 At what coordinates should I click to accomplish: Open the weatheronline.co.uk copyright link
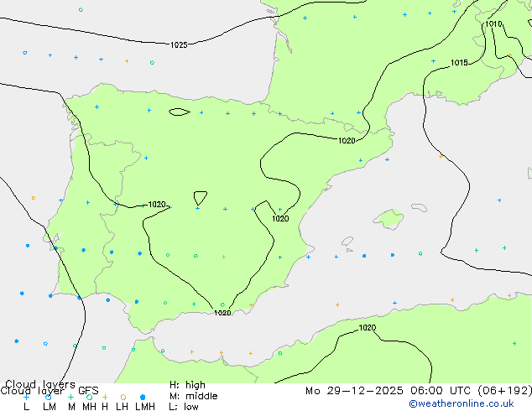[461, 403]
